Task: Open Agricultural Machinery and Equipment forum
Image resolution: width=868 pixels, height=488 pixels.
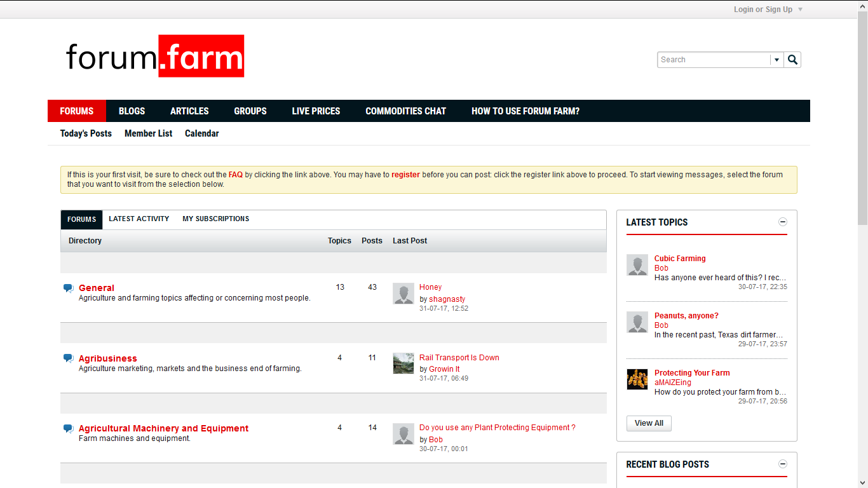Action: click(x=163, y=428)
